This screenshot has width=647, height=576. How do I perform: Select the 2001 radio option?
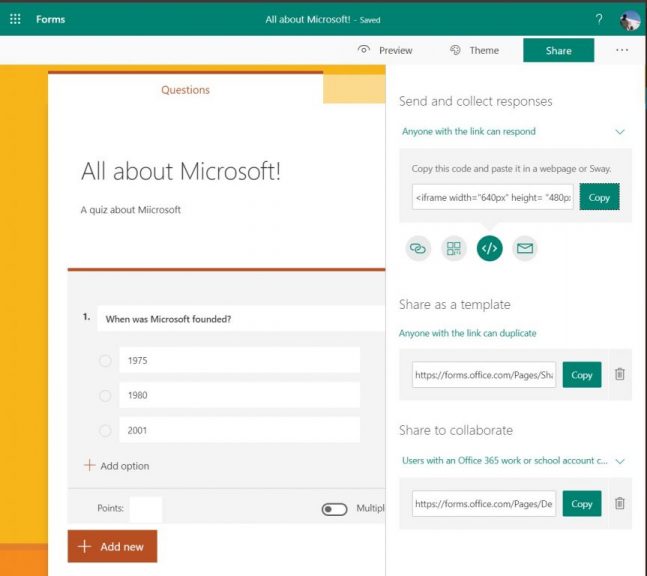105,431
